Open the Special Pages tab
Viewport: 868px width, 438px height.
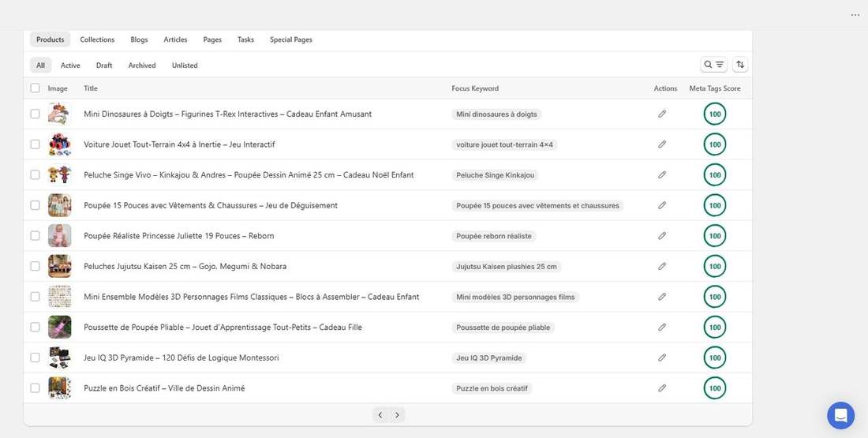(x=291, y=40)
